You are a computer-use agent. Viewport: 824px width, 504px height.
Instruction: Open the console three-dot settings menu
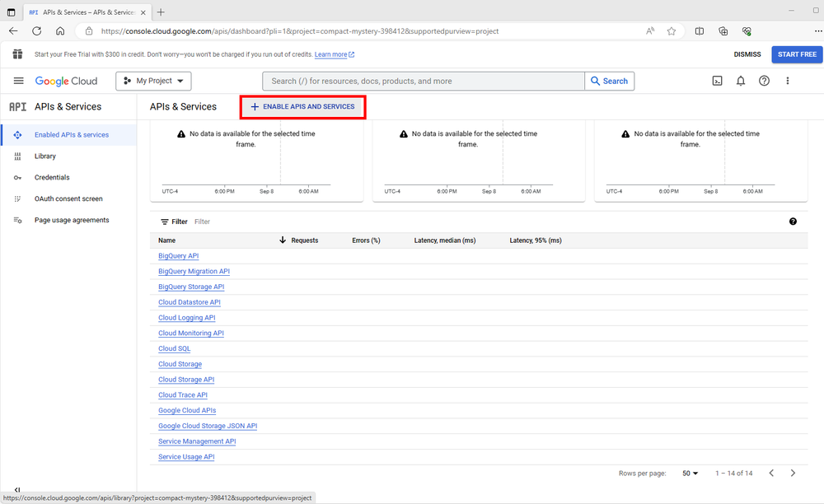point(787,81)
